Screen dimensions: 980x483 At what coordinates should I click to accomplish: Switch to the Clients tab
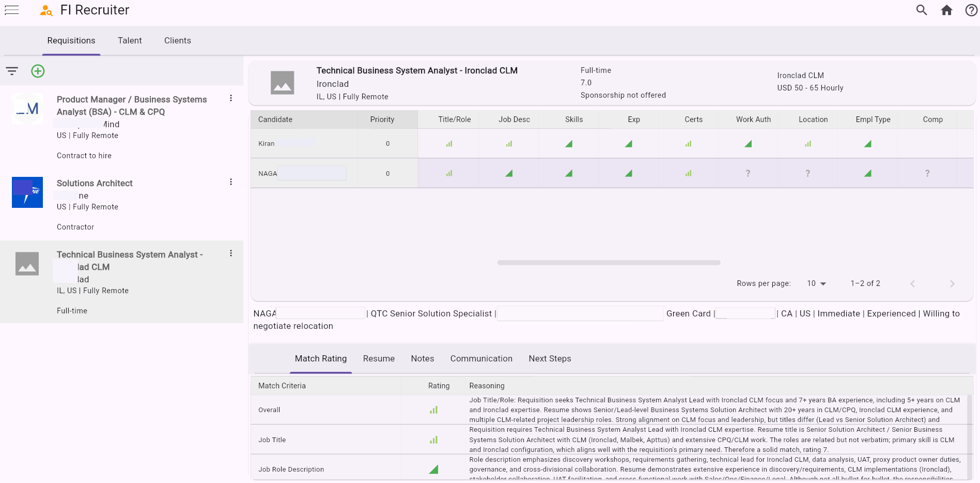(x=178, y=40)
